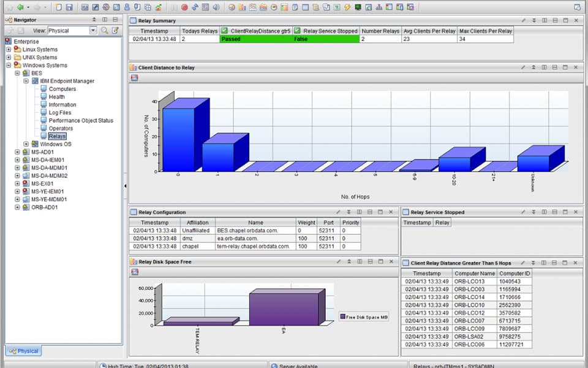Select MS-EX01 in the navigator tree
The height and width of the screenshot is (368, 588).
(x=42, y=183)
